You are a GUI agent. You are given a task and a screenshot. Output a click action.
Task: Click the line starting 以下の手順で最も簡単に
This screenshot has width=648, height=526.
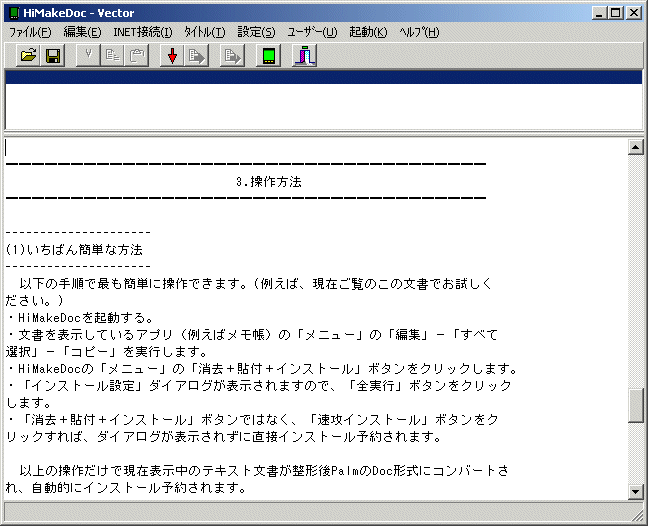pos(255,284)
